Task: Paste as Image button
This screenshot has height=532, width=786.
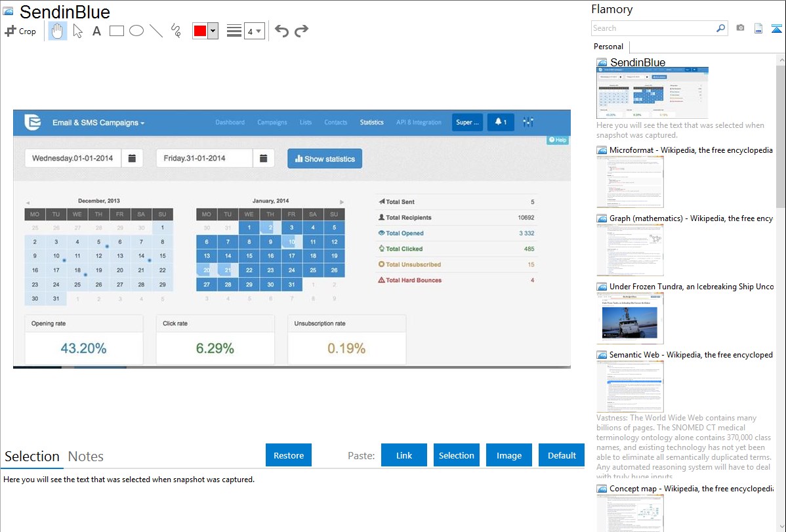Action: (508, 455)
